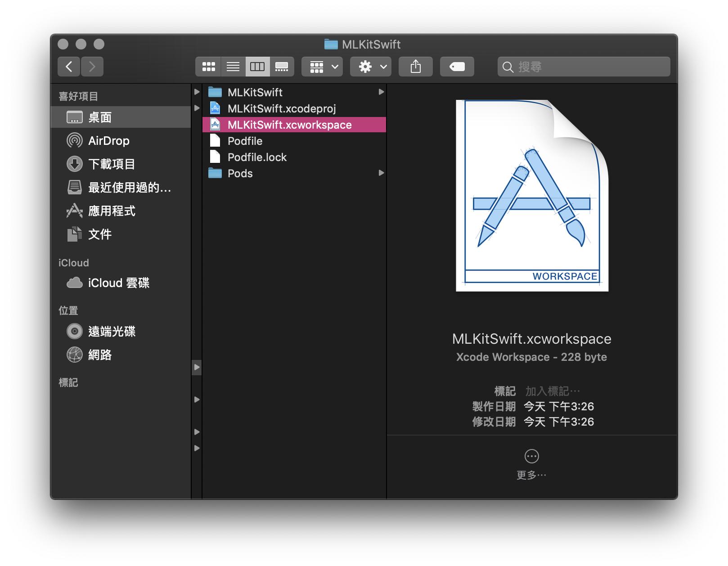728x566 pixels.
Task: Click the MLKitSwift folder icon in list
Action: 215,92
